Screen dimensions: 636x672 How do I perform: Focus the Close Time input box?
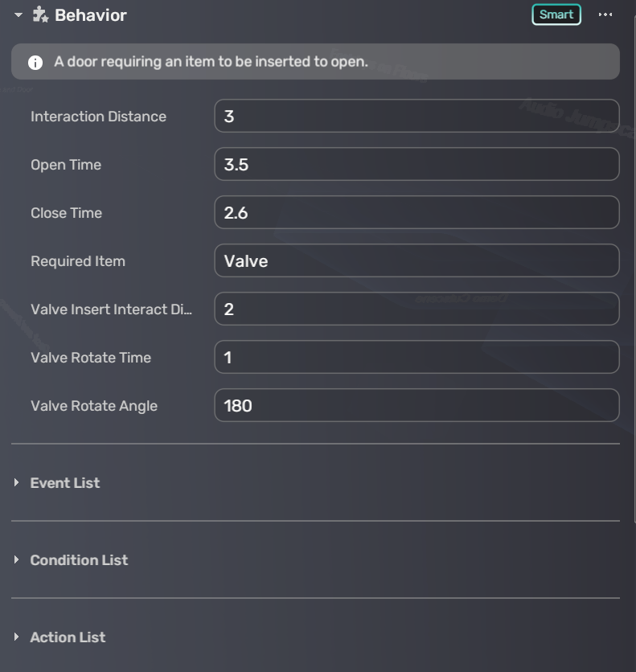tap(416, 213)
